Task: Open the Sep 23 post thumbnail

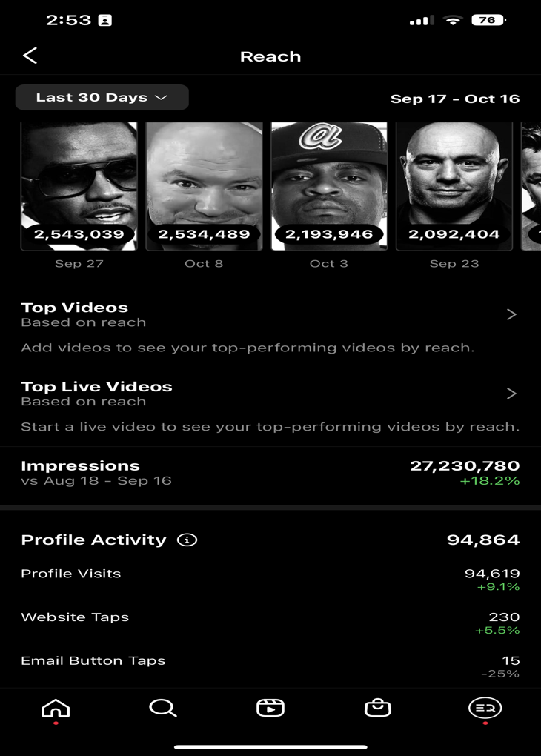Action: click(454, 186)
